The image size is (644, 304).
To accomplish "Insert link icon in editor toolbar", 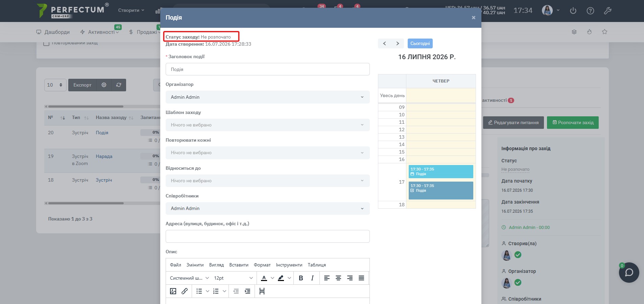I will tap(185, 291).
